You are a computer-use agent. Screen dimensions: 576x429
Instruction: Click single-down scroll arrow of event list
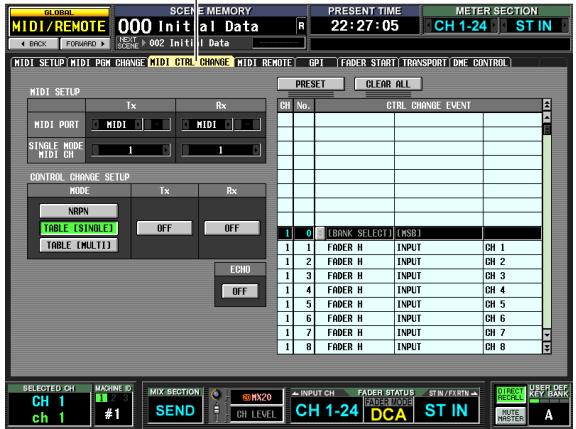point(547,335)
